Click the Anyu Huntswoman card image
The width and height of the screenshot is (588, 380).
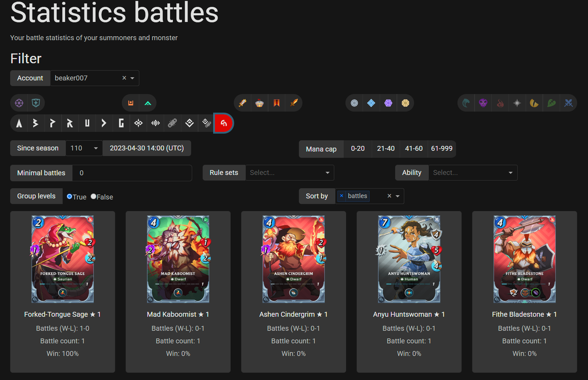(x=409, y=259)
